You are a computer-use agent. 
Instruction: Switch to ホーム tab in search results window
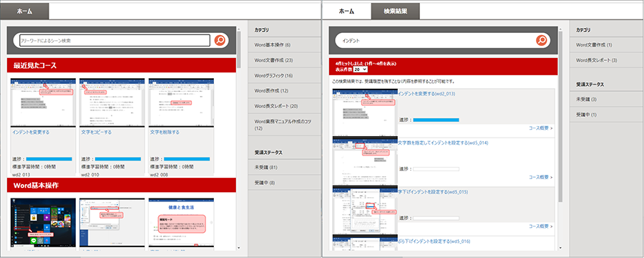pos(346,11)
